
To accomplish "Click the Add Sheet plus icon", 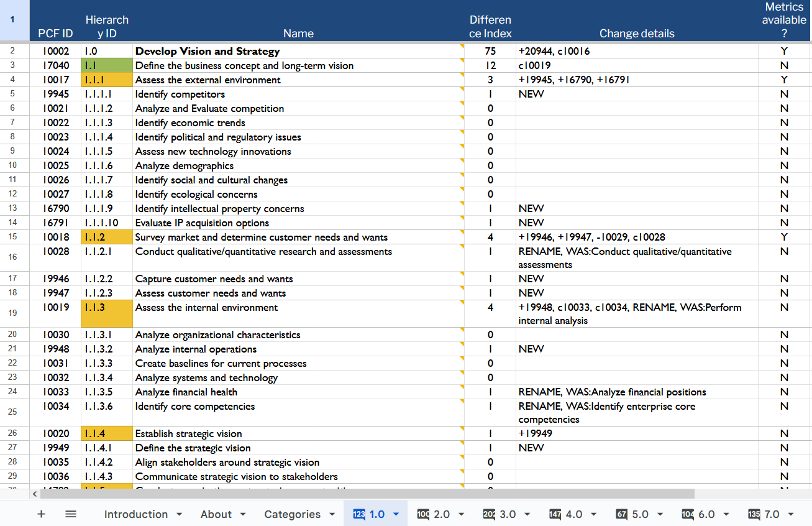I will pos(42,514).
